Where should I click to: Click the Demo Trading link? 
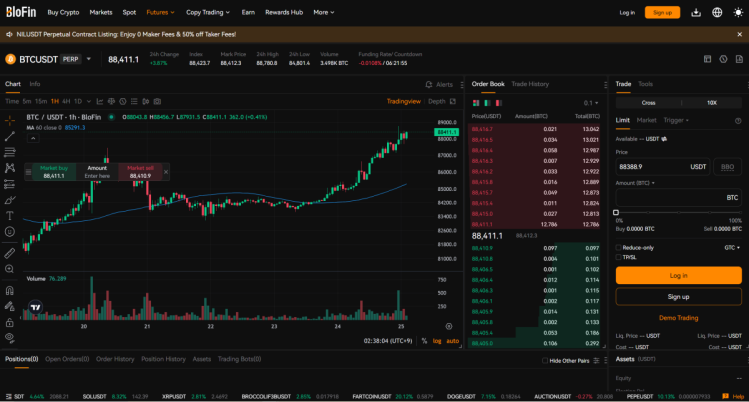tap(678, 318)
